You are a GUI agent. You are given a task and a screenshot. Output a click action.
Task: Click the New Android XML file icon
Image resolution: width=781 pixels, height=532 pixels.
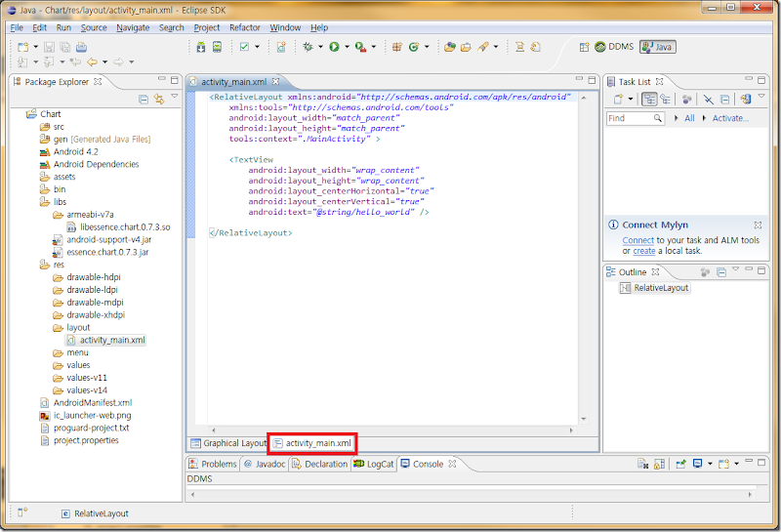point(281,47)
